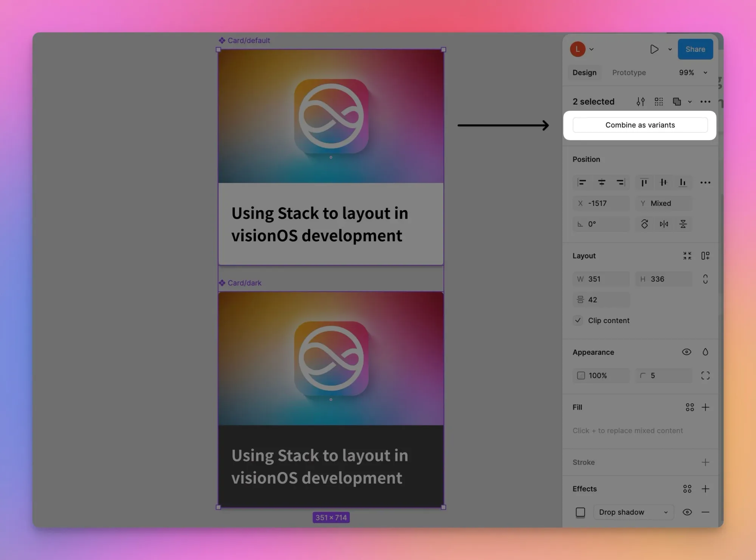This screenshot has height=560, width=756.
Task: Click individual corners icon
Action: point(705,375)
